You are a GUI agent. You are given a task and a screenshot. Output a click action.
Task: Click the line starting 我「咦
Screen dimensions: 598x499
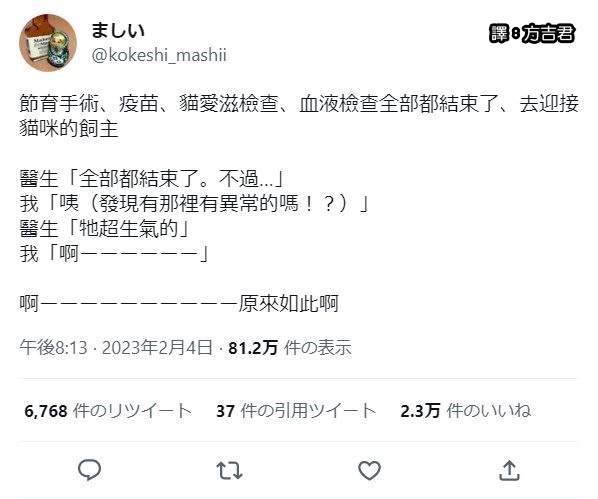[x=194, y=203]
